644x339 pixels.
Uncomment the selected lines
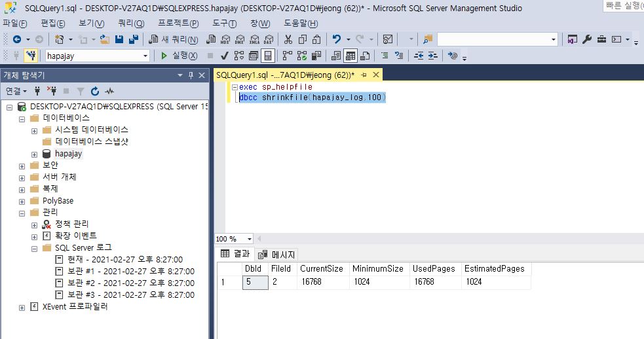tap(399, 56)
